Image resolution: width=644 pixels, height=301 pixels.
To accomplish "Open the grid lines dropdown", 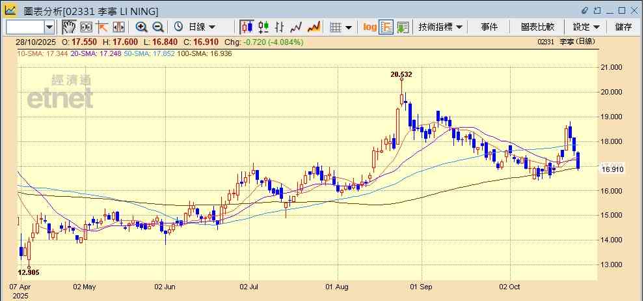I will (x=340, y=27).
